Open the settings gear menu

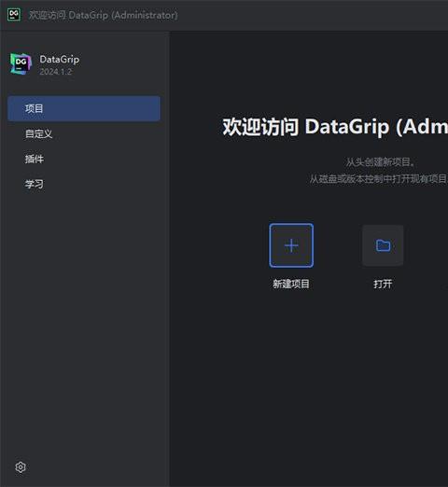(x=21, y=467)
